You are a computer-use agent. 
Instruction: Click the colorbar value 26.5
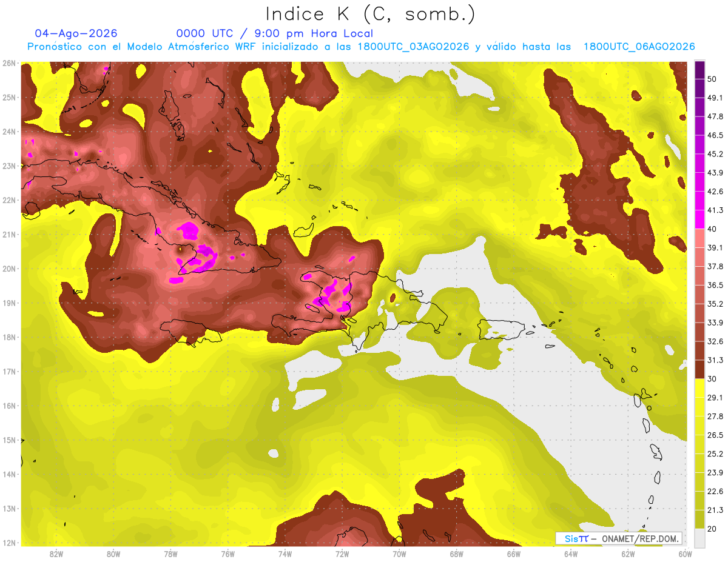[x=715, y=435]
